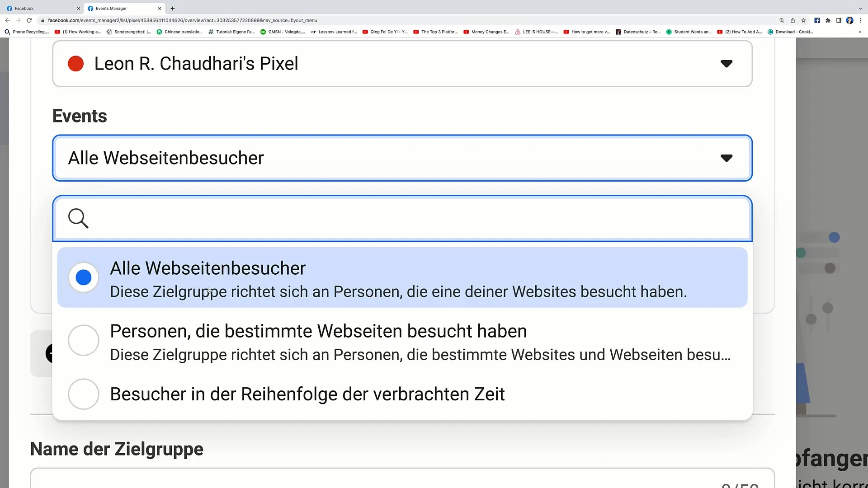The image size is (868, 488).
Task: Open the Events Manager menu tab
Action: tap(118, 8)
